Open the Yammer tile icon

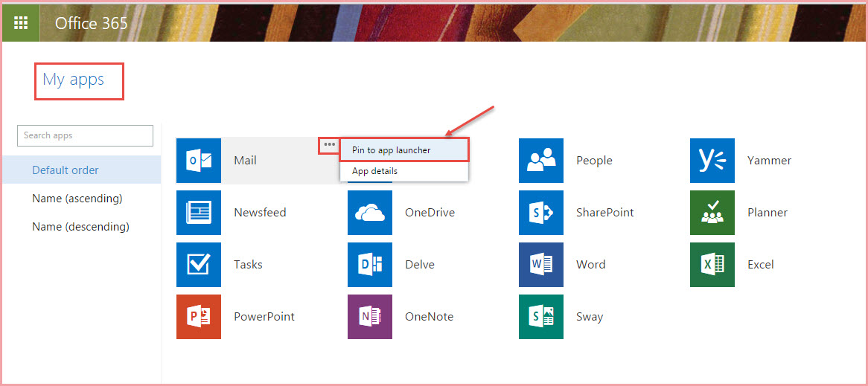point(712,161)
